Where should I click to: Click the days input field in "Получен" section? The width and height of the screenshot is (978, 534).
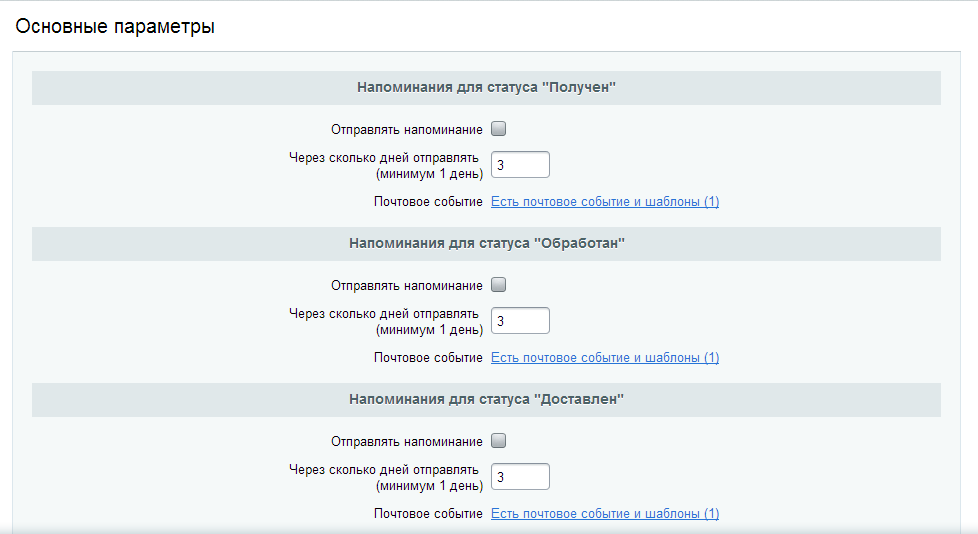pos(520,165)
